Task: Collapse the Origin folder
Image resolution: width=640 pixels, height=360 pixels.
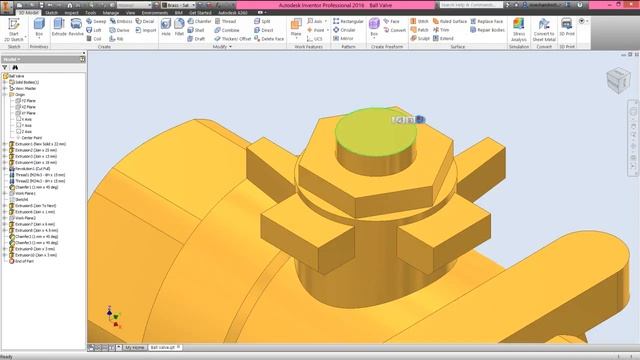Action: point(5,95)
